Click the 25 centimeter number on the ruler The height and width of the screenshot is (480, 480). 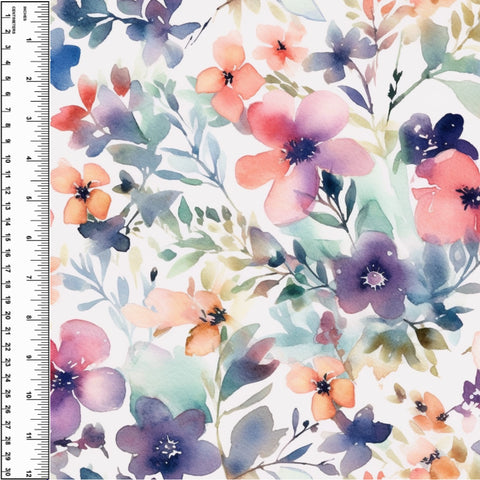(8, 394)
